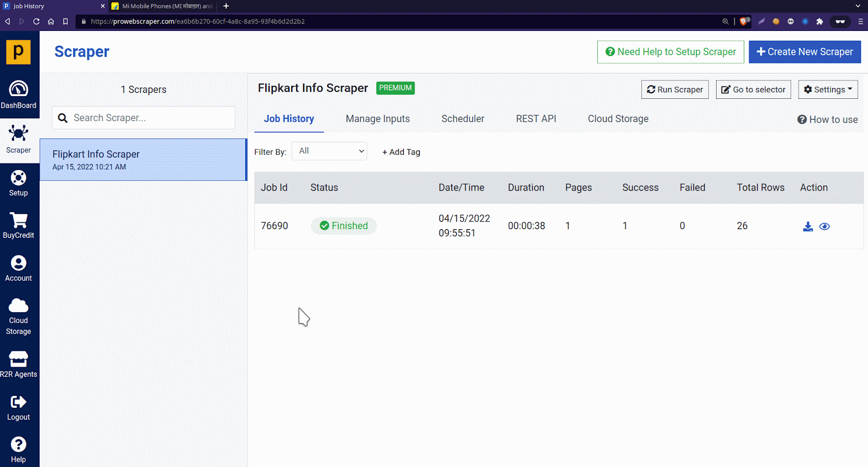This screenshot has width=868, height=467.
Task: Switch to the Cloud Storage tab
Action: click(x=618, y=119)
